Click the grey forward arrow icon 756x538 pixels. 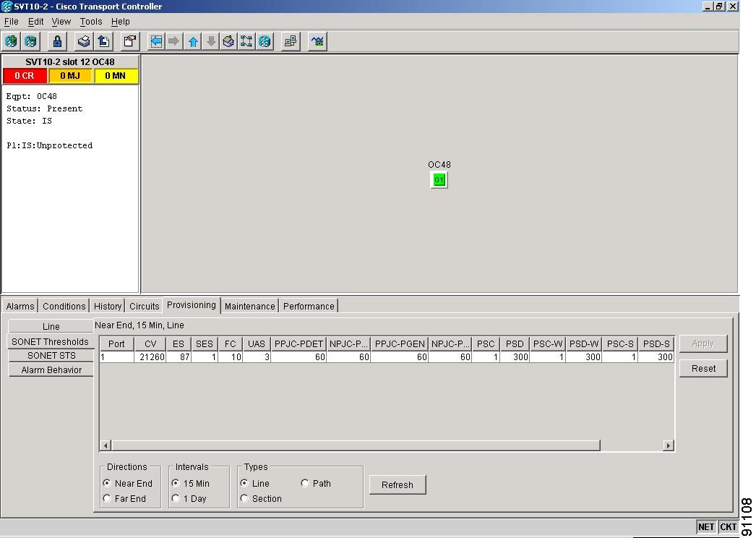[174, 41]
